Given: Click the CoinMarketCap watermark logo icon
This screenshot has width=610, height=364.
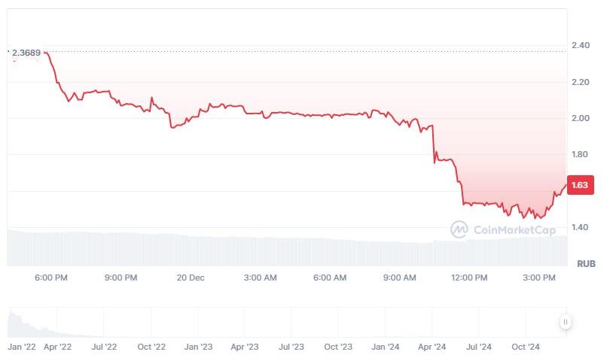Looking at the screenshot, I should tap(459, 229).
